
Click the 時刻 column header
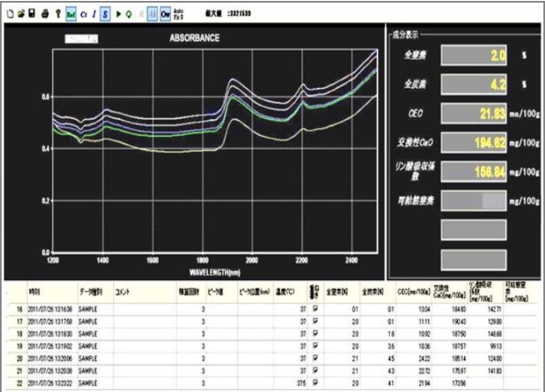tap(34, 292)
